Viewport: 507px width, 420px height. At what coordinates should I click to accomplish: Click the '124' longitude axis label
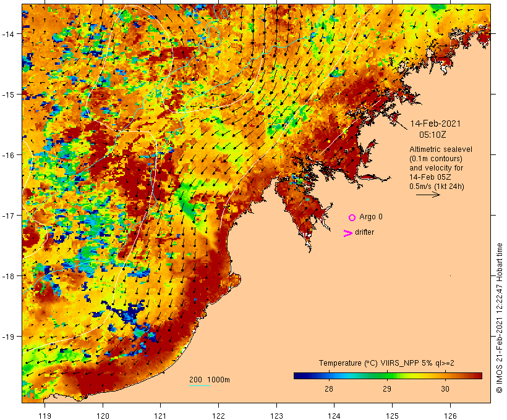coord(334,416)
